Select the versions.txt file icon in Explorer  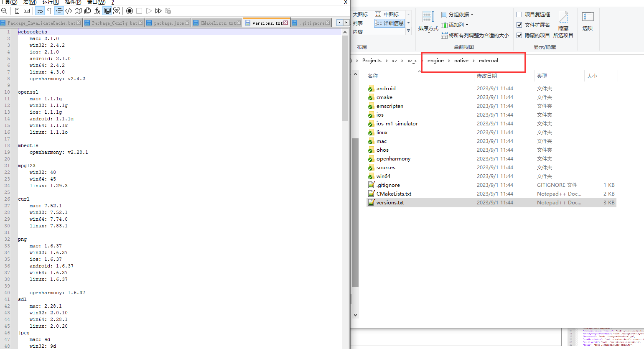coord(371,203)
